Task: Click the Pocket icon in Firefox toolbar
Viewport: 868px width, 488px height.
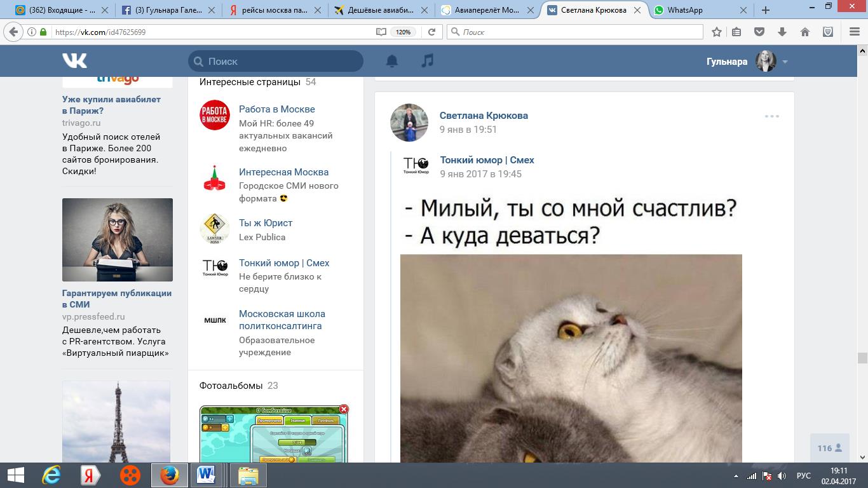Action: tap(759, 32)
